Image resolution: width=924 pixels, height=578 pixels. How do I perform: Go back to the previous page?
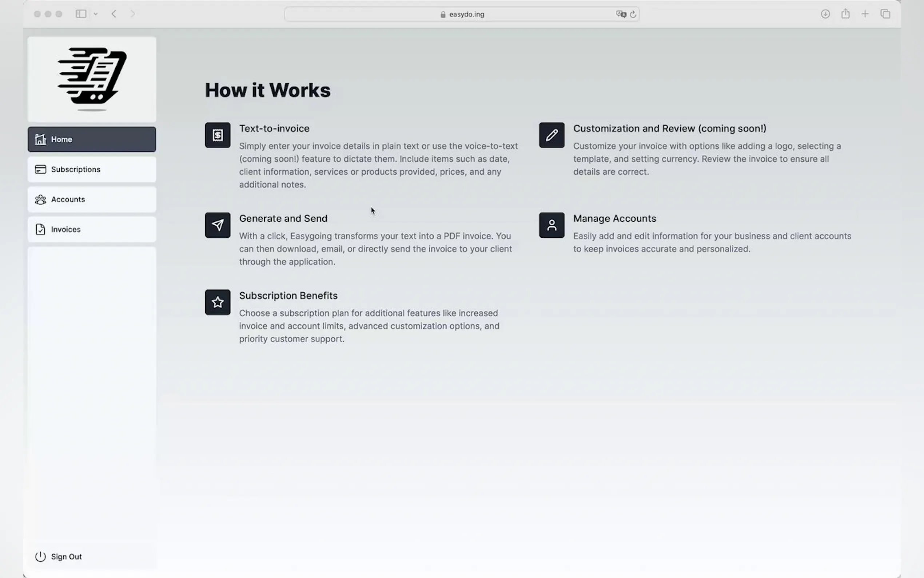pos(114,14)
